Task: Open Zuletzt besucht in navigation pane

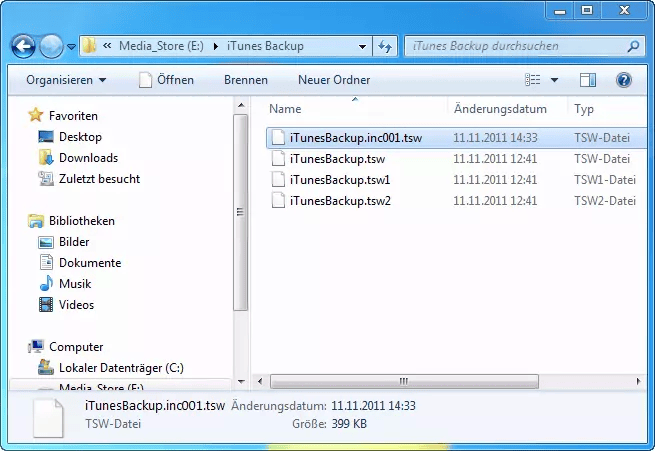Action: [x=99, y=179]
